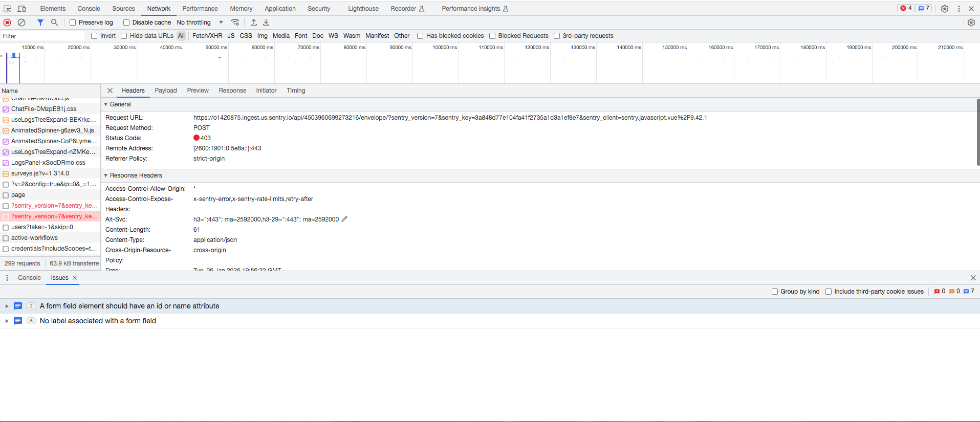This screenshot has height=422, width=980.
Task: Switch to the Elements tab
Action: [x=53, y=9]
